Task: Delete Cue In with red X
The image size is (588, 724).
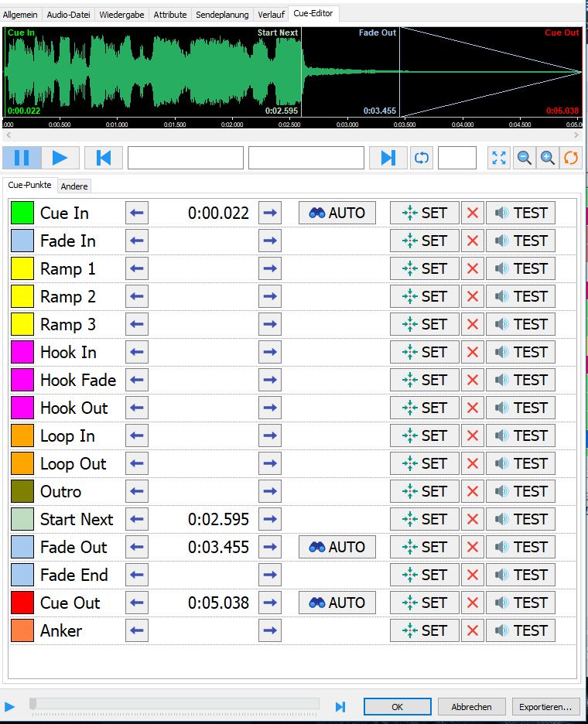Action: point(473,213)
